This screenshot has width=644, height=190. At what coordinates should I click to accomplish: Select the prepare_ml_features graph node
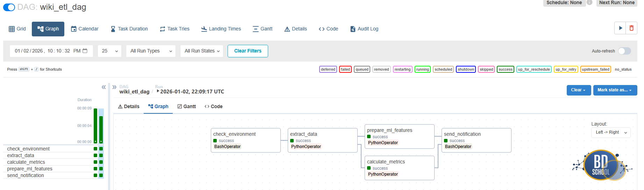(400, 136)
